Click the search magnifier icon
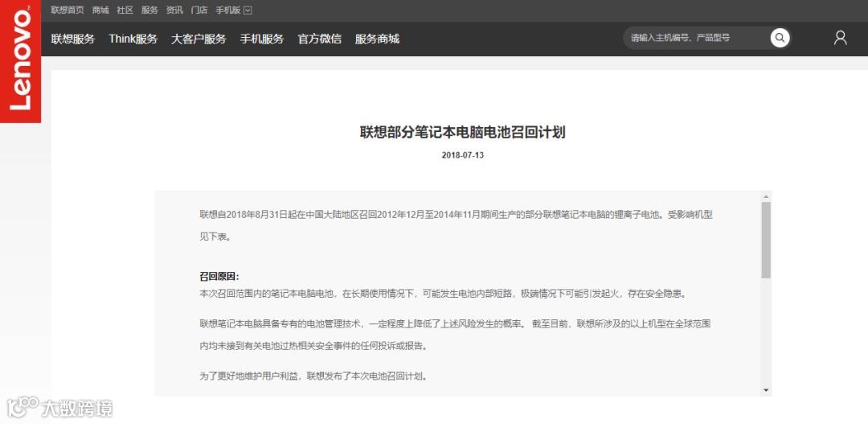The width and height of the screenshot is (868, 424). coord(780,39)
